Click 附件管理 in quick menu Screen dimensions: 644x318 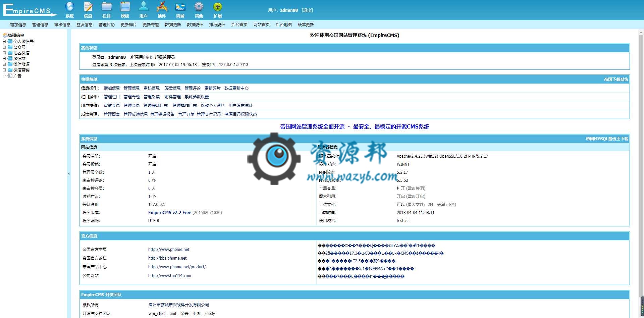pyautogui.click(x=173, y=97)
